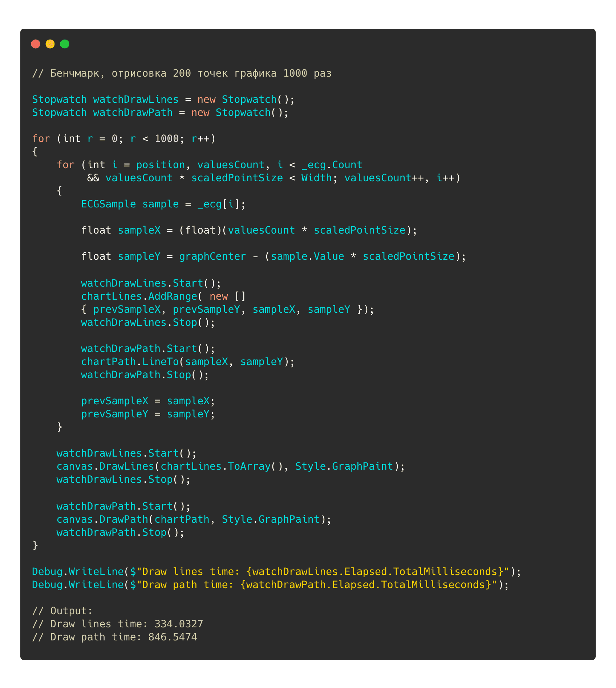Click the yellow minimize dot
This screenshot has height=688, width=616.
click(x=50, y=44)
